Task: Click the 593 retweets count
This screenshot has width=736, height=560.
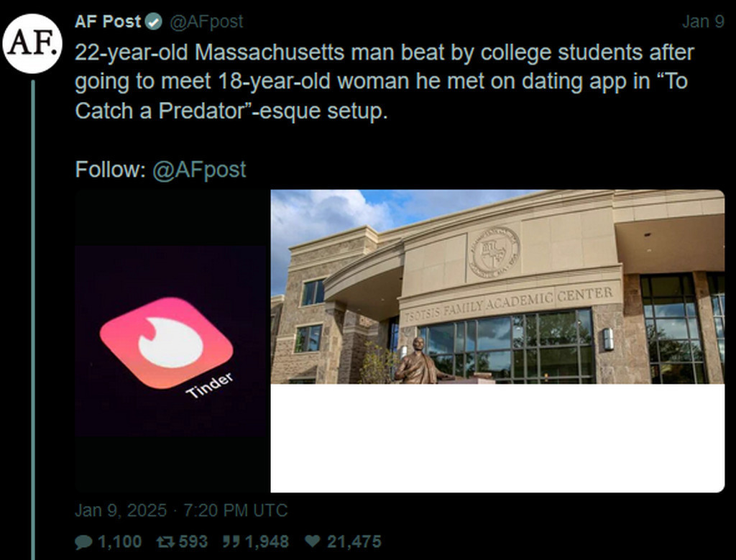Action: click(x=193, y=541)
